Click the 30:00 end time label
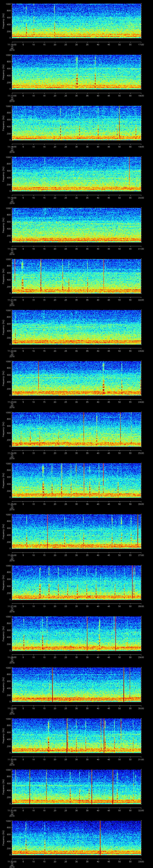This screenshot has width=153, height=868. [x=141, y=708]
